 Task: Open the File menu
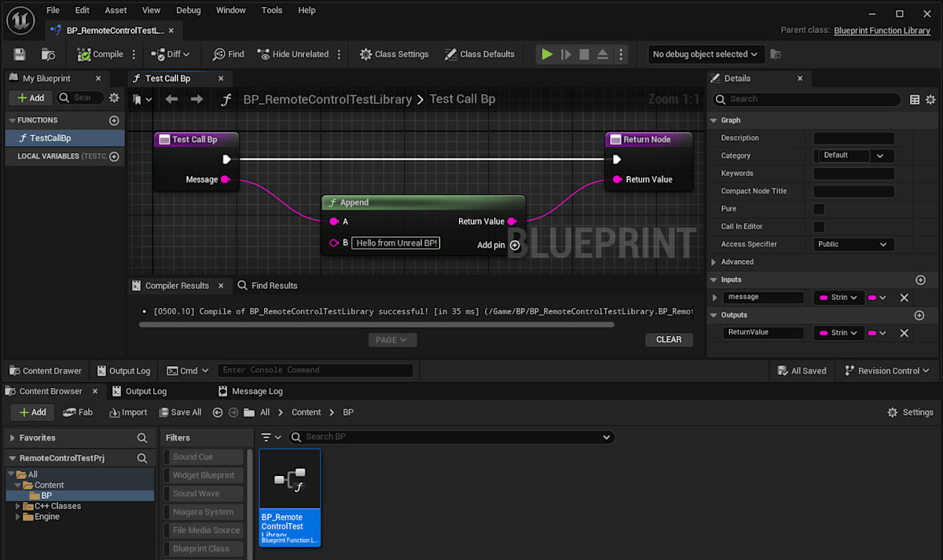coord(53,10)
